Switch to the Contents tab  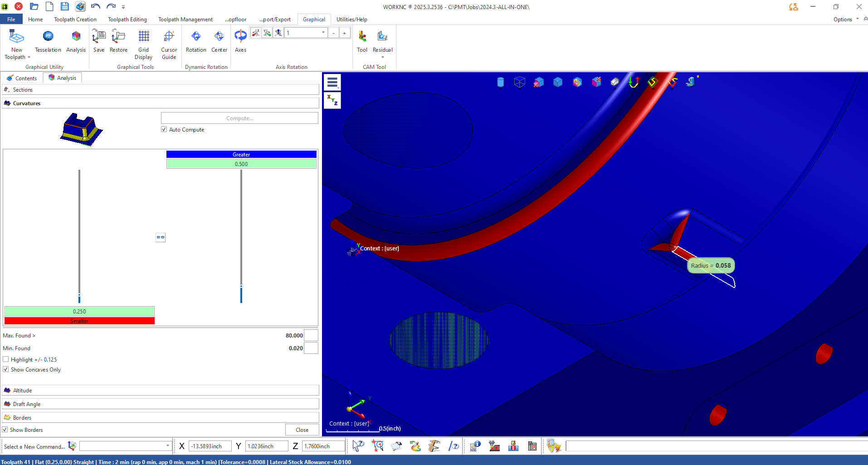(22, 78)
